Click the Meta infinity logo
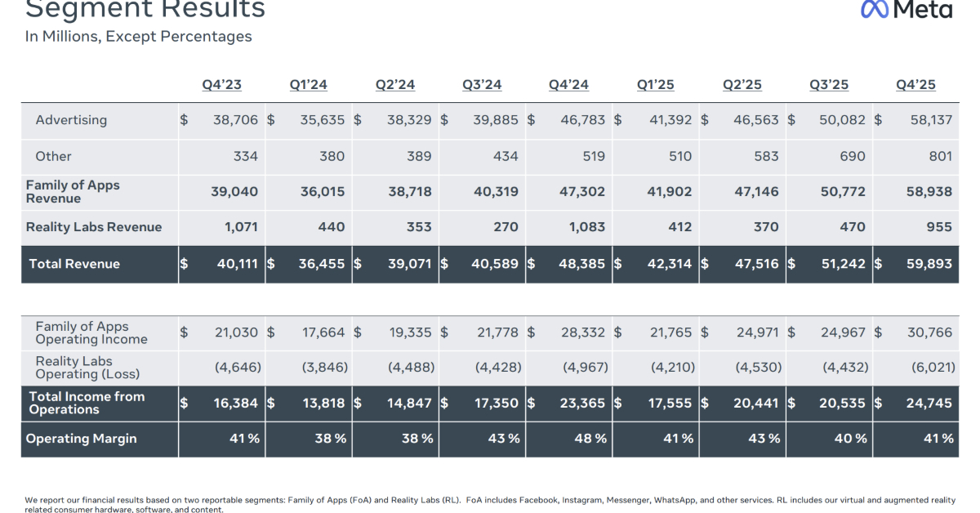Screen dimensions: 980x513 pos(876,10)
